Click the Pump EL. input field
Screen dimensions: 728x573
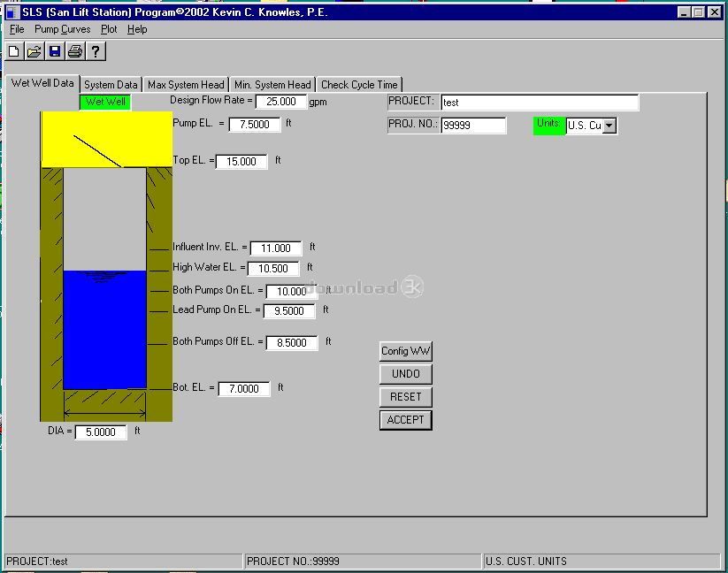(x=255, y=125)
